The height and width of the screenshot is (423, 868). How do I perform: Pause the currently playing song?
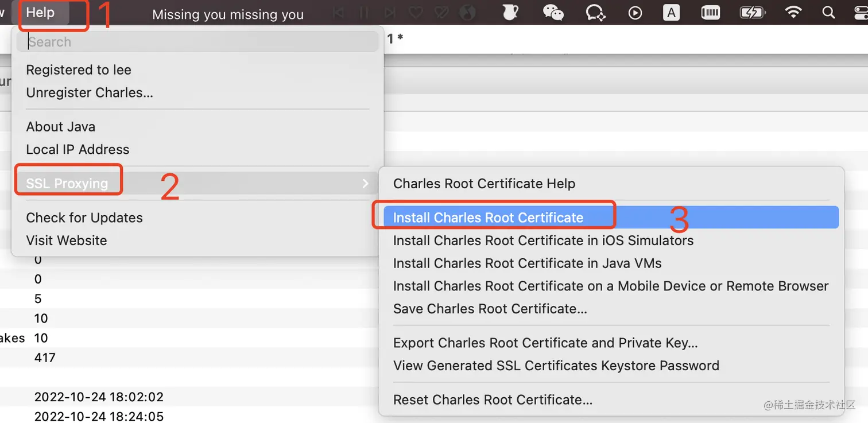click(364, 13)
